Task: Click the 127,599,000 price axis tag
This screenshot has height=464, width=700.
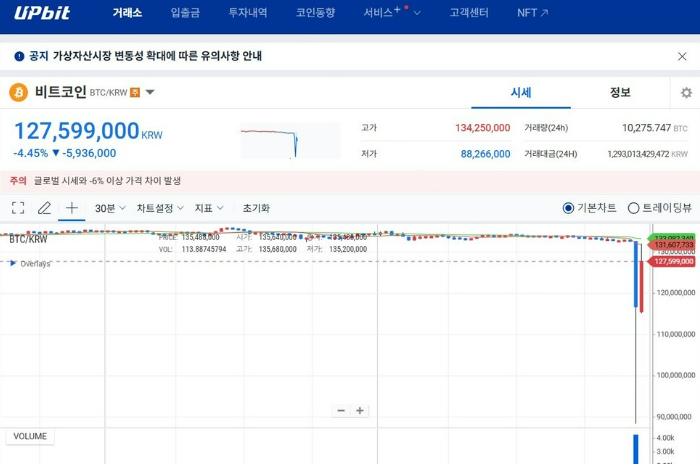Action: (673, 261)
